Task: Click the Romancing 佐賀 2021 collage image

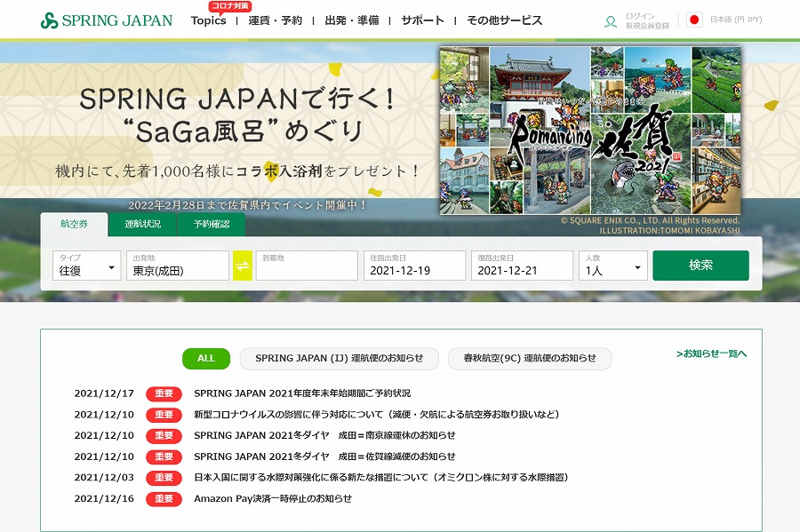Action: coord(590,131)
